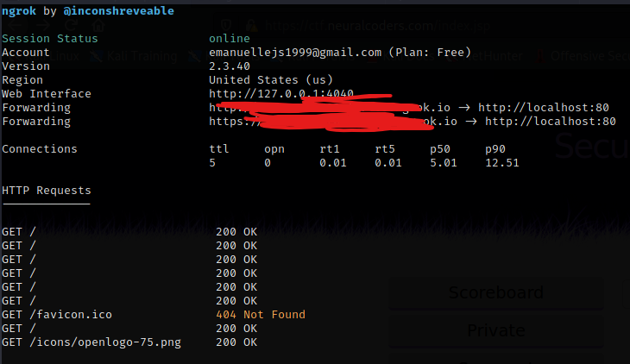Select the account email address text

point(295,53)
